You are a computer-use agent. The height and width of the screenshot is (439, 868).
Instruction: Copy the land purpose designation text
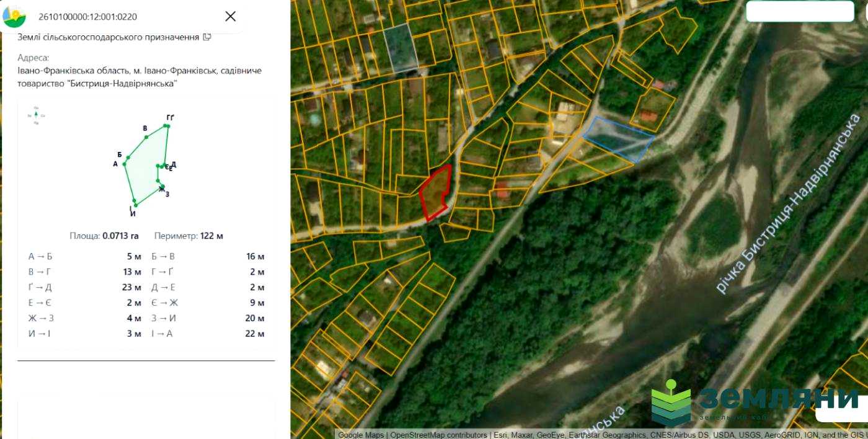point(207,37)
